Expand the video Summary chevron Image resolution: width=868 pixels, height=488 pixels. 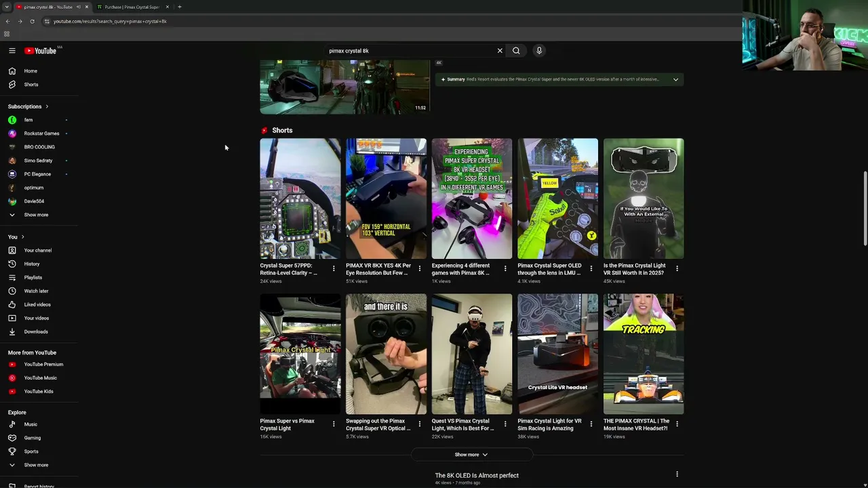coord(675,79)
